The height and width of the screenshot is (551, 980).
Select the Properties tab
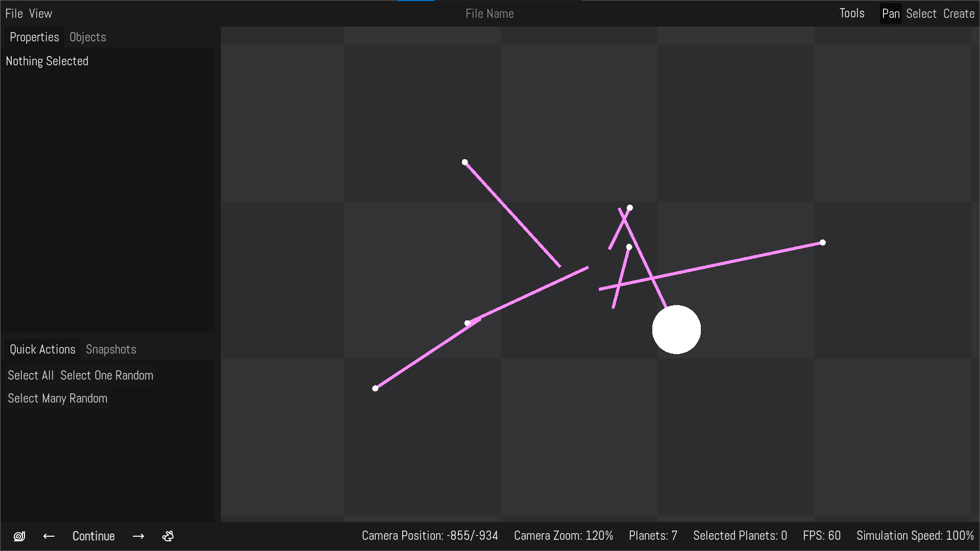coord(34,37)
